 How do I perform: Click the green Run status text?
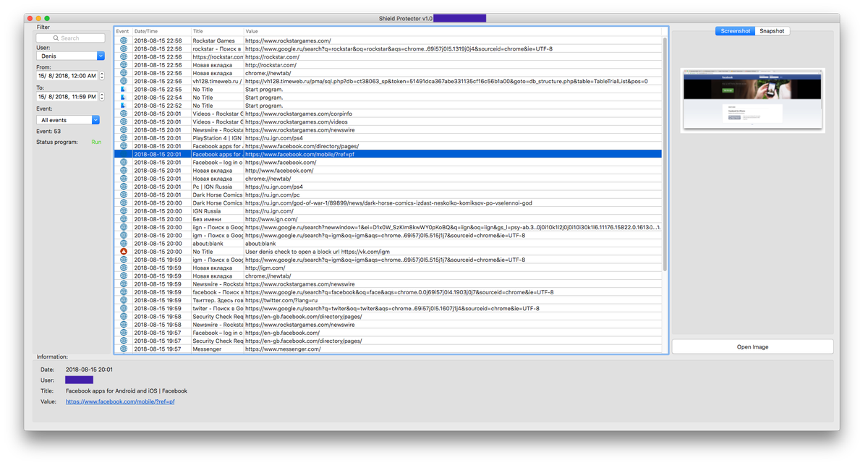pyautogui.click(x=95, y=142)
